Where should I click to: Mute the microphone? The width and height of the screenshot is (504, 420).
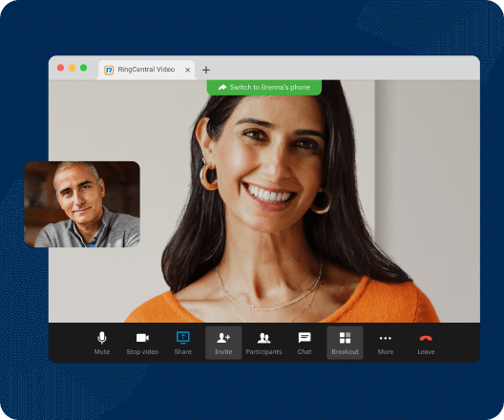(102, 338)
